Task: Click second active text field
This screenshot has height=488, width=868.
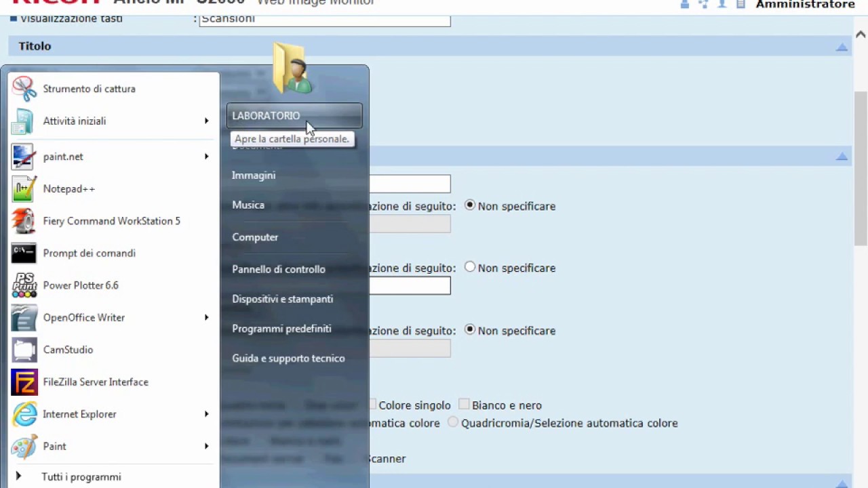Action: [x=410, y=286]
